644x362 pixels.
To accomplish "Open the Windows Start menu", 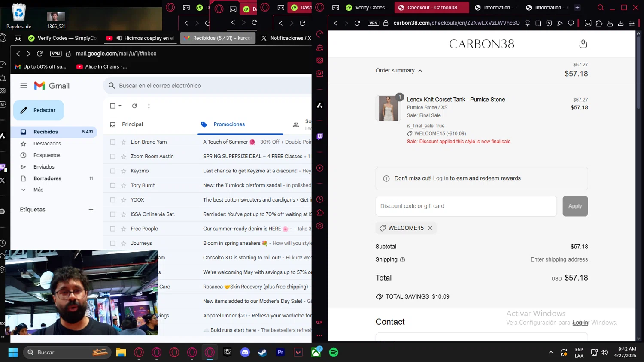I will point(13,353).
